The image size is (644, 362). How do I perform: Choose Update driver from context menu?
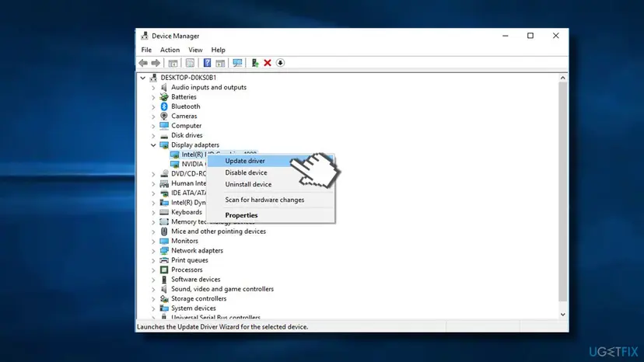pyautogui.click(x=271, y=161)
